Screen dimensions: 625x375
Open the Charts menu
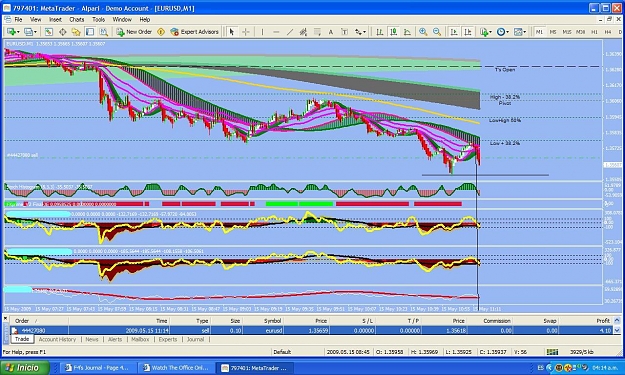(x=77, y=19)
